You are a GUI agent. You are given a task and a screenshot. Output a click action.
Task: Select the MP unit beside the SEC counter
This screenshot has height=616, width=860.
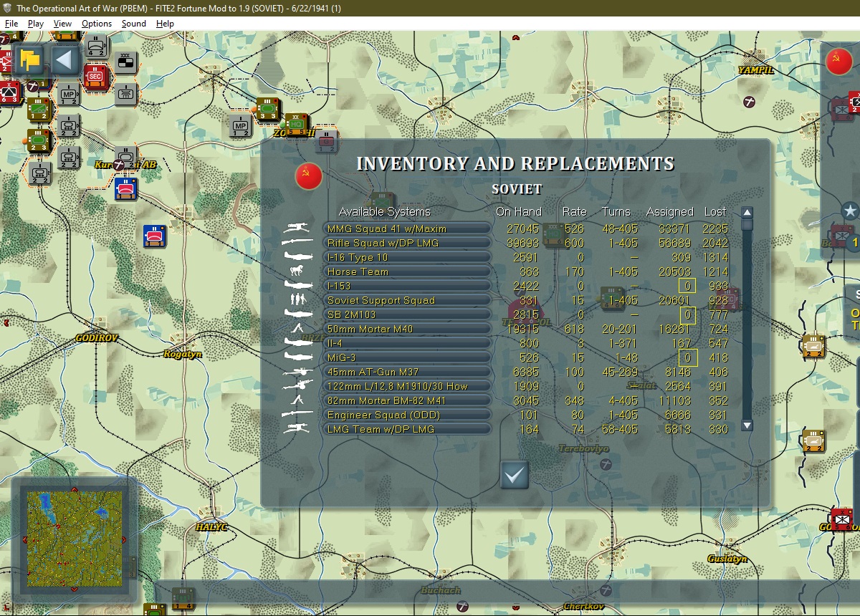pyautogui.click(x=69, y=92)
